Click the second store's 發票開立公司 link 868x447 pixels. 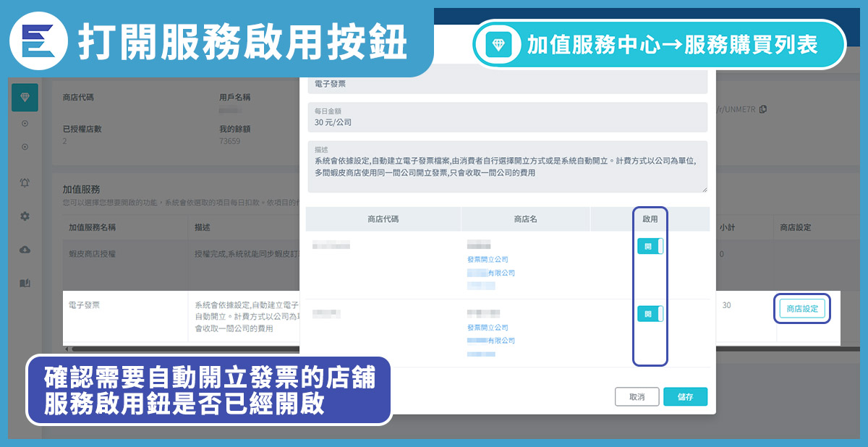(x=488, y=327)
